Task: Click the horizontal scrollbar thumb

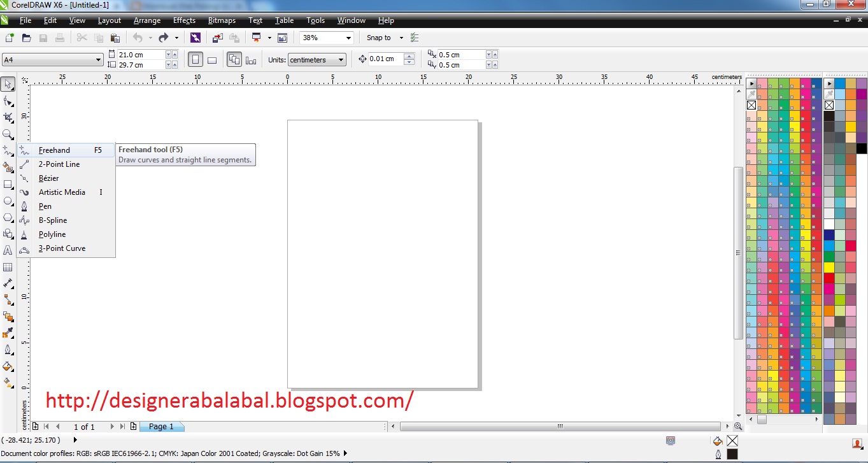Action: 560,427
